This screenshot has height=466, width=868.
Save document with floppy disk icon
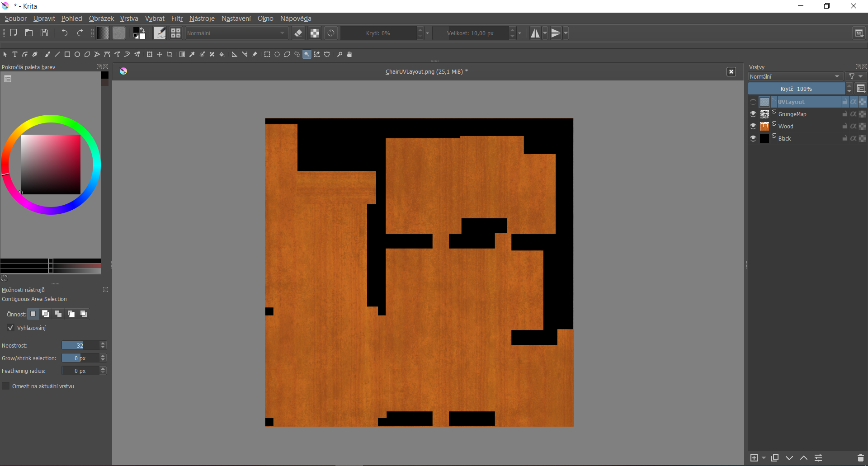pyautogui.click(x=44, y=33)
